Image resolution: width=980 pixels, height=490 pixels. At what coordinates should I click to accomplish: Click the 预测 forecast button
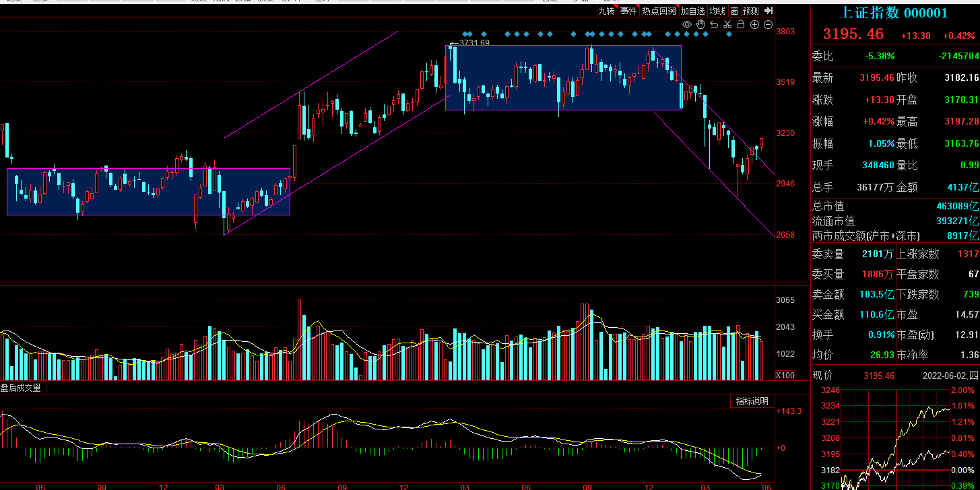[750, 11]
